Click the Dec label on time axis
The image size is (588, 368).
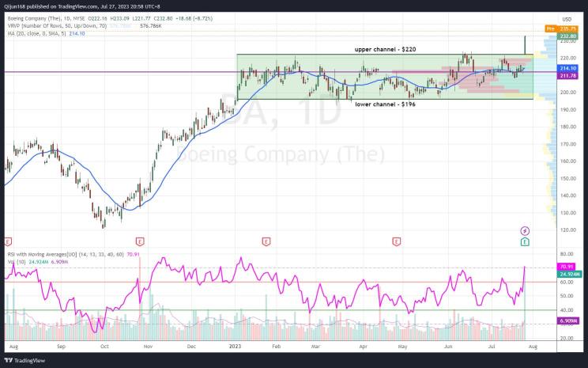click(191, 347)
